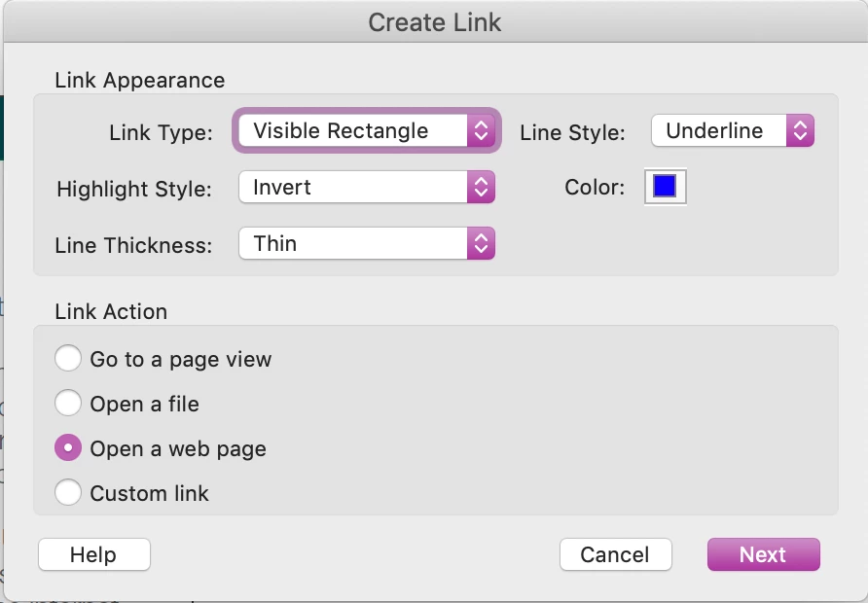Cancel the Create Link dialog
The image size is (868, 603).
tap(615, 554)
